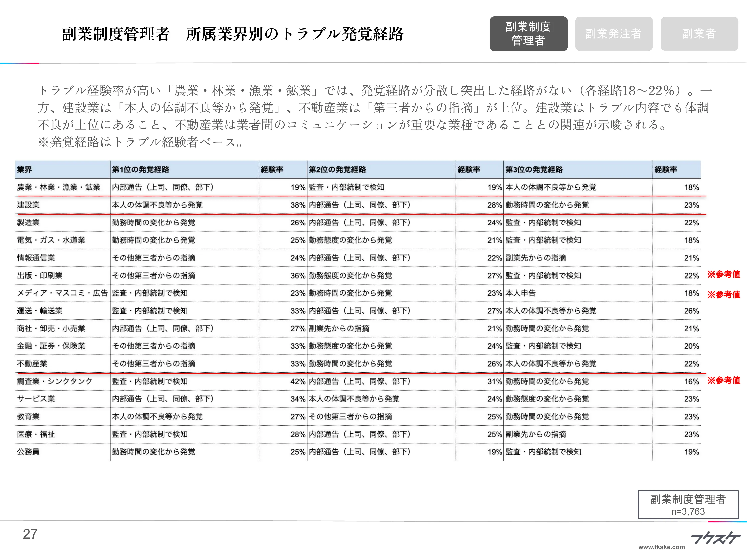Select the 医療・福祉 row label

pyautogui.click(x=36, y=434)
